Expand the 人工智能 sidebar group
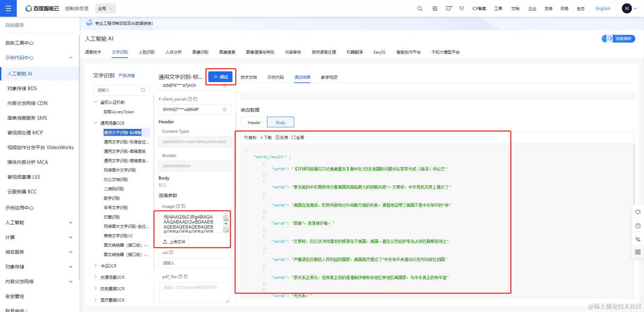The width and height of the screenshot is (644, 312). (x=71, y=223)
